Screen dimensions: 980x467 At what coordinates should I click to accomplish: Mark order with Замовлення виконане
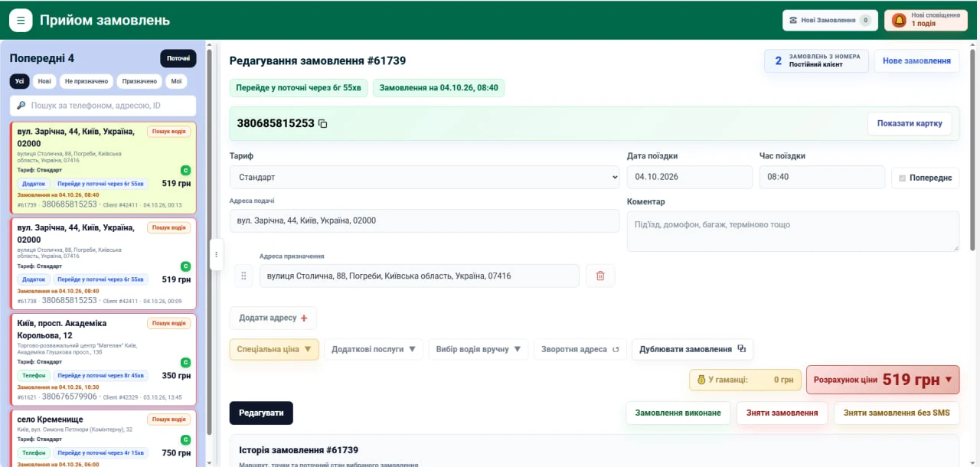678,413
